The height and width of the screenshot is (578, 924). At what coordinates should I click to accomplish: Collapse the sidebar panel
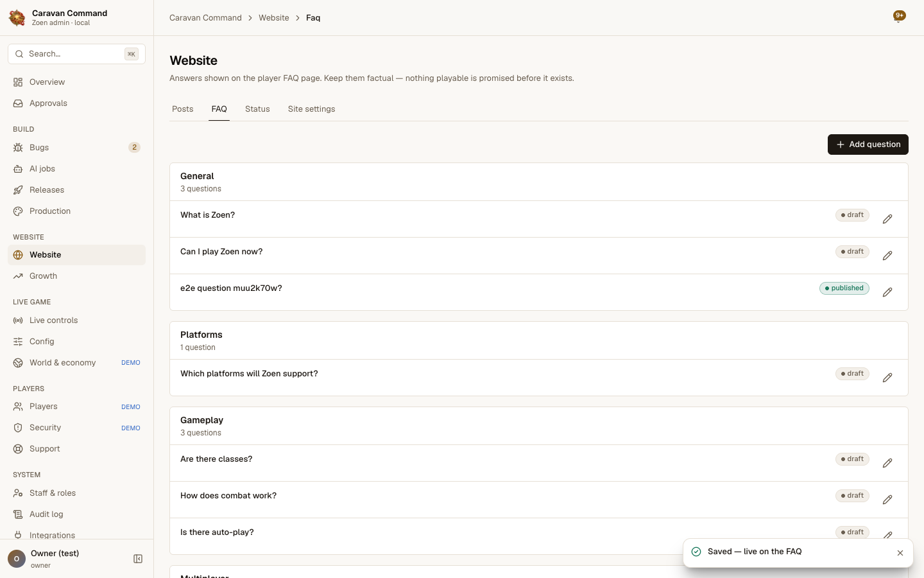click(x=138, y=559)
